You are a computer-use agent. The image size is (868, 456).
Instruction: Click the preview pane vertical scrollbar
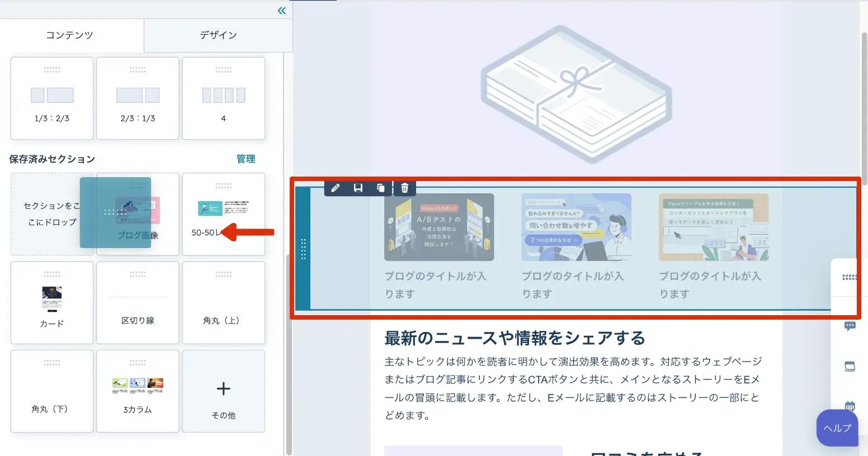pos(864,108)
